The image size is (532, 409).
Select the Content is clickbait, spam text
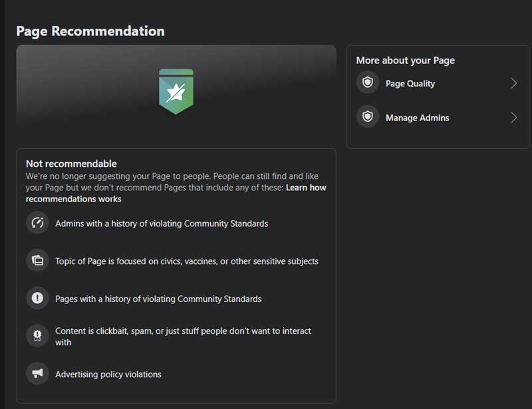[183, 331]
